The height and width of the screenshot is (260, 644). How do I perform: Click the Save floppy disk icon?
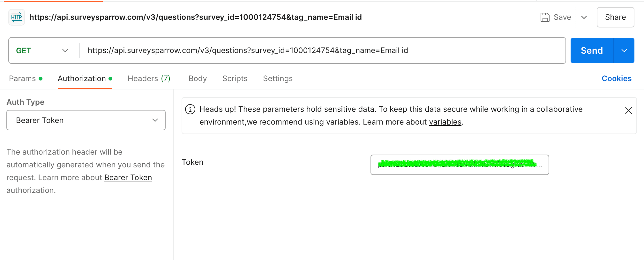click(x=545, y=17)
